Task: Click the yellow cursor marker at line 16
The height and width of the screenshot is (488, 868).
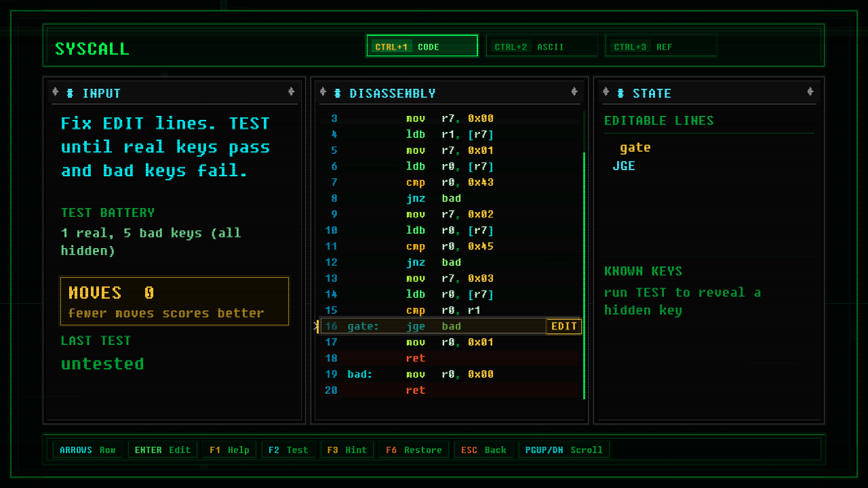Action: pos(317,327)
